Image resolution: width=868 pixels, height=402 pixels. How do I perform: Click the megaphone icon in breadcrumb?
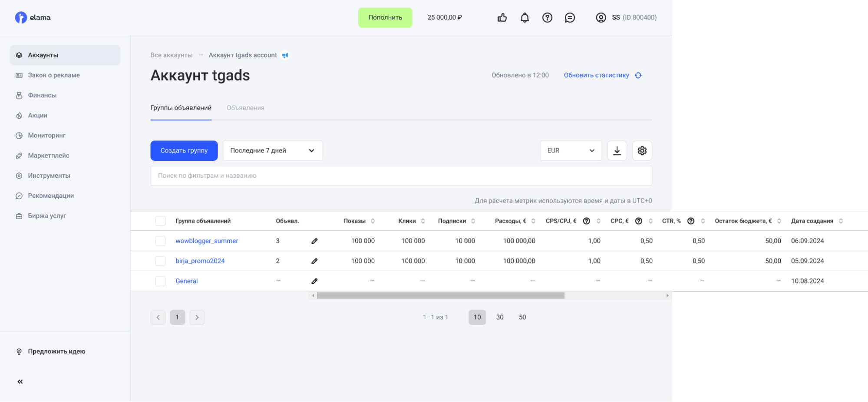(x=285, y=55)
